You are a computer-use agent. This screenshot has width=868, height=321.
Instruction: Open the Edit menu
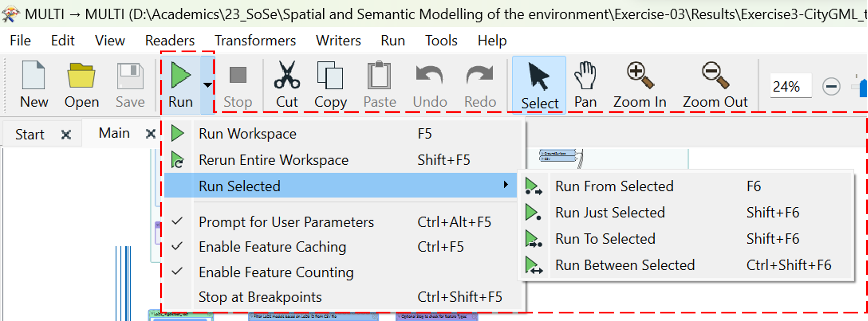tap(63, 40)
